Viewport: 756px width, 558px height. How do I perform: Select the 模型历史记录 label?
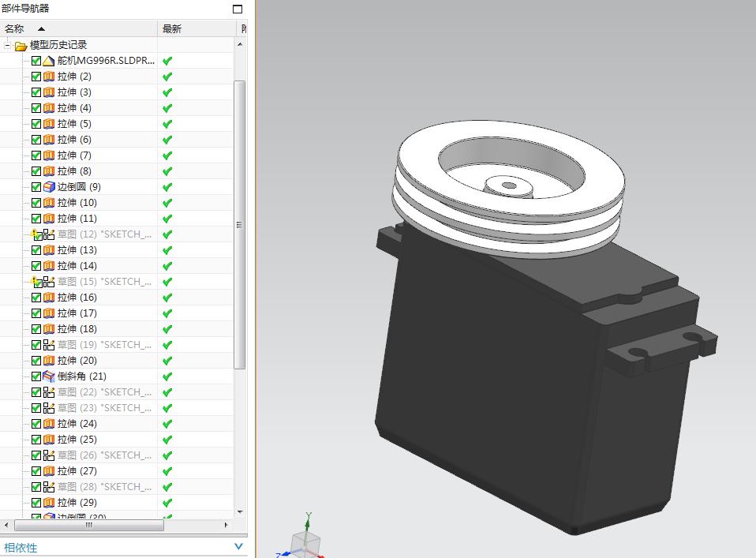(58, 45)
